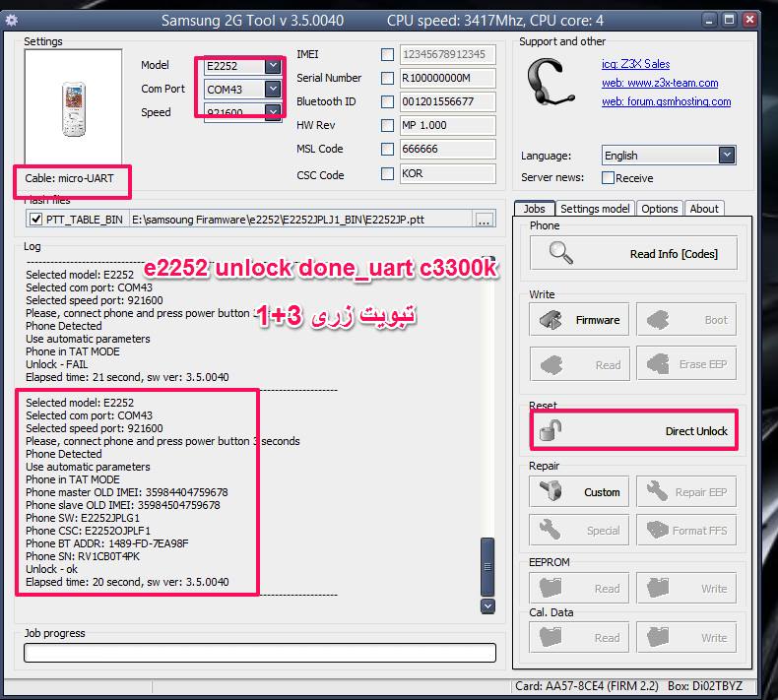778x700 pixels.
Task: Browse for PTT file with ellipsis button
Action: [x=484, y=220]
